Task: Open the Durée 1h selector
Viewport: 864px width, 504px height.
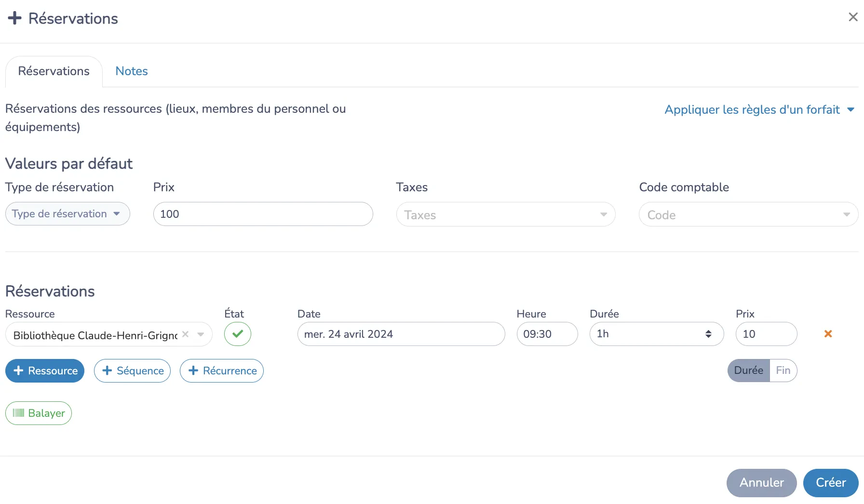Action: tap(657, 334)
